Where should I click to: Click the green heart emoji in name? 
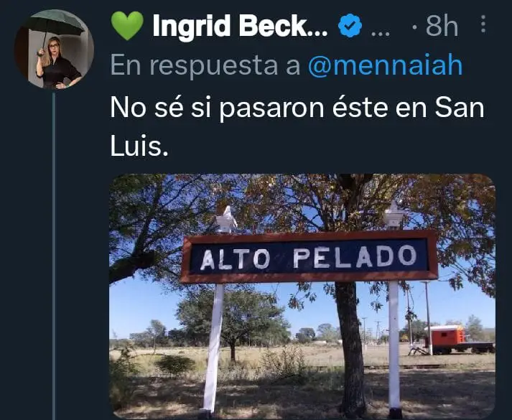127,26
